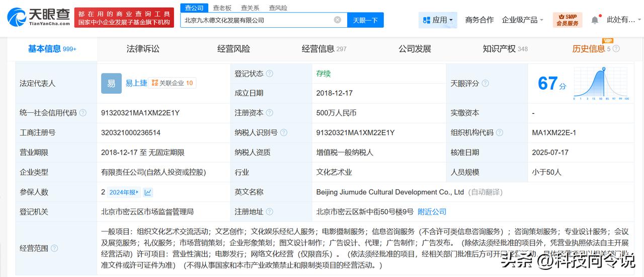Image resolution: width=644 pixels, height=277 pixels.
Task: Click establishment date 2018-12-17
Action: coord(335,93)
